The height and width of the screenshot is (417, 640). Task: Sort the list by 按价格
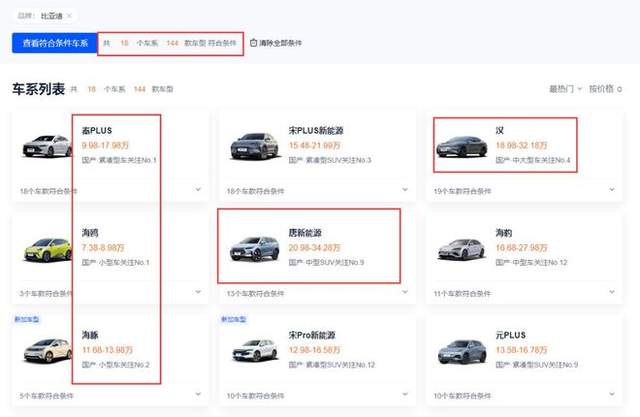pos(605,89)
